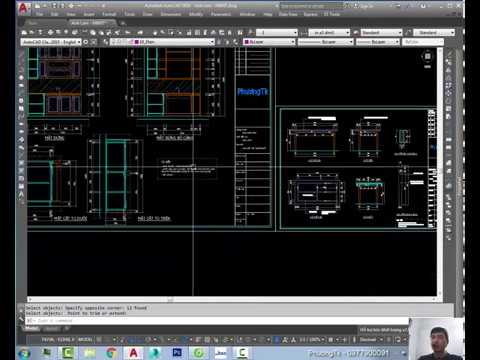The width and height of the screenshot is (480, 360).
Task: Click the Save toolbar icon
Action: [x=40, y=32]
